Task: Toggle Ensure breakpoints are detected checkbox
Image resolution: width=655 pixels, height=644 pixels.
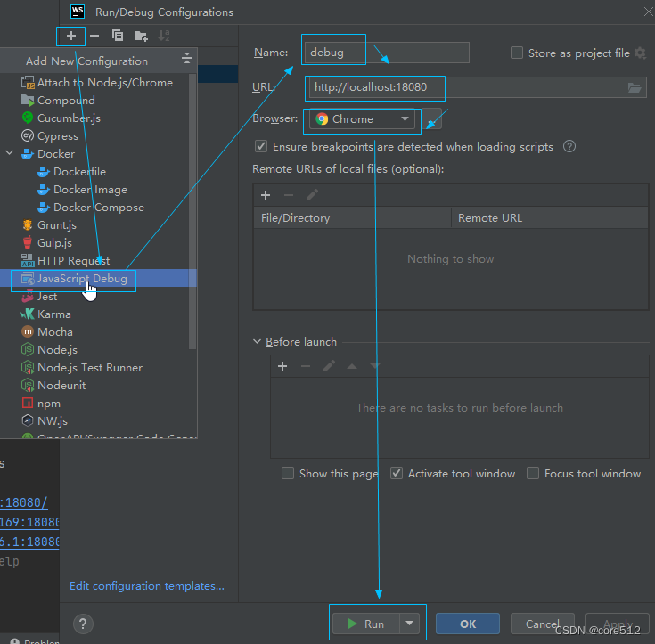Action: [261, 147]
